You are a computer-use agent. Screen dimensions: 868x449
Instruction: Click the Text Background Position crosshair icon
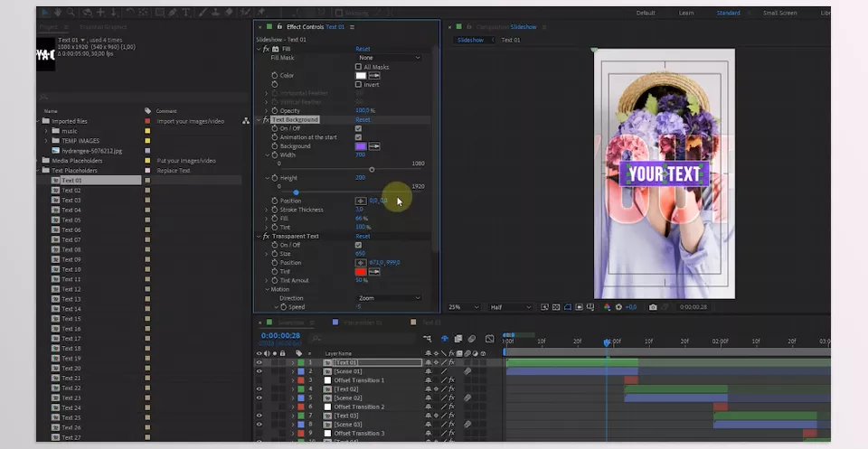point(361,201)
